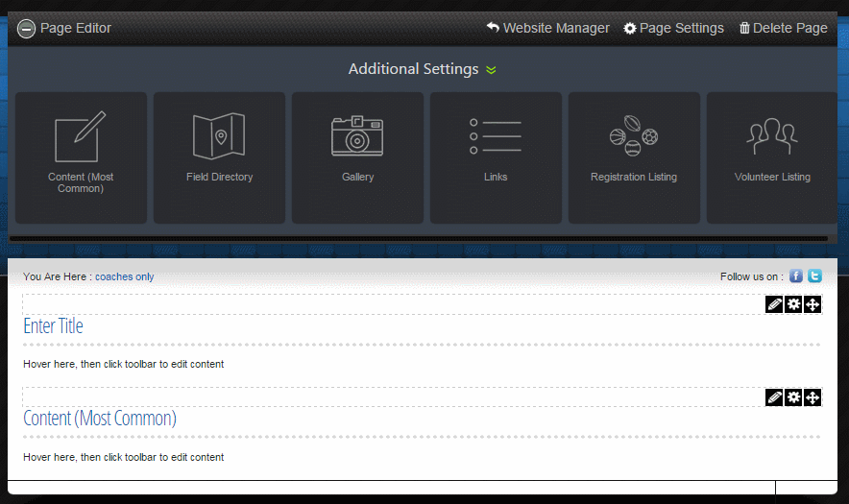This screenshot has height=504, width=849.
Task: Add the Gallery camera module
Action: click(357, 156)
